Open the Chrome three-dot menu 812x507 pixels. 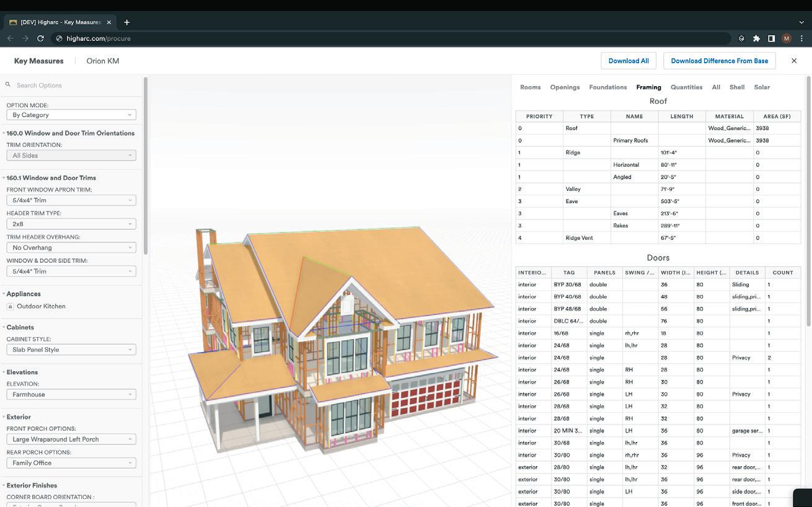click(x=801, y=38)
